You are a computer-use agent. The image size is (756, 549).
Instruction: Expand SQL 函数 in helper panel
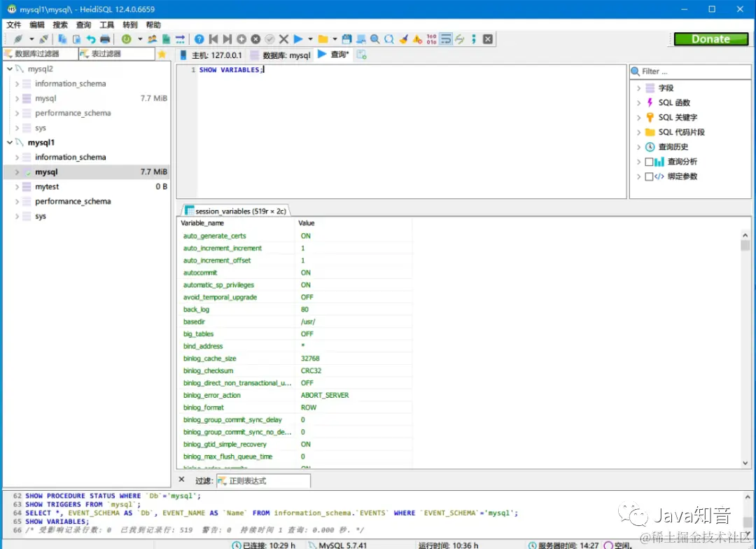639,103
